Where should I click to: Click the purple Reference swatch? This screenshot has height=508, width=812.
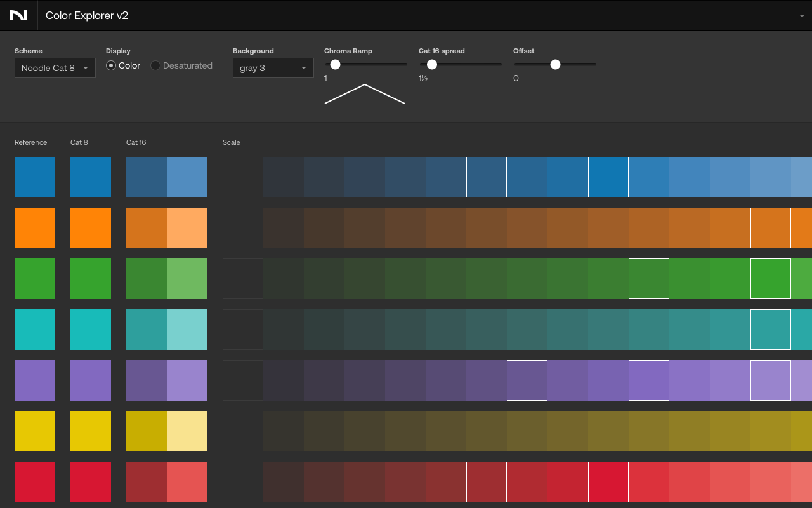coord(35,380)
